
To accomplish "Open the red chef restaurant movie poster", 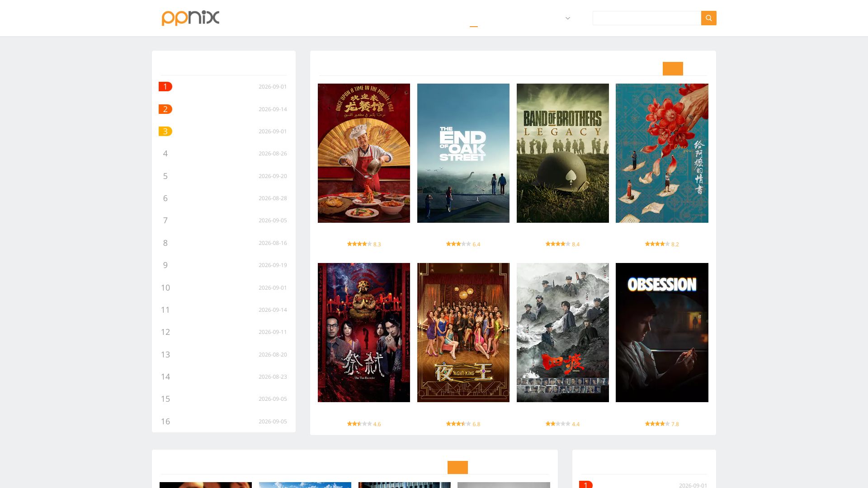I will click(x=364, y=153).
